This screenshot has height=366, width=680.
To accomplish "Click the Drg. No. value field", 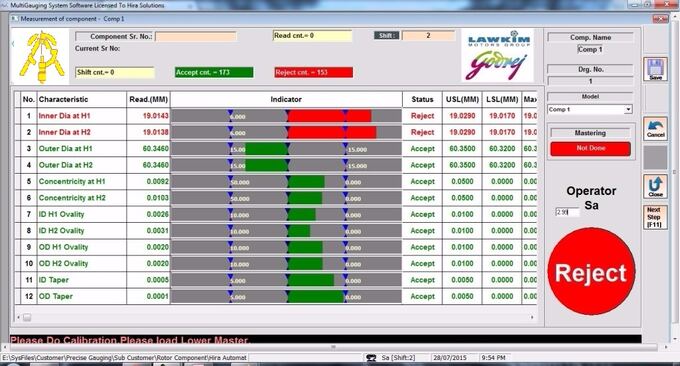I will [x=590, y=81].
